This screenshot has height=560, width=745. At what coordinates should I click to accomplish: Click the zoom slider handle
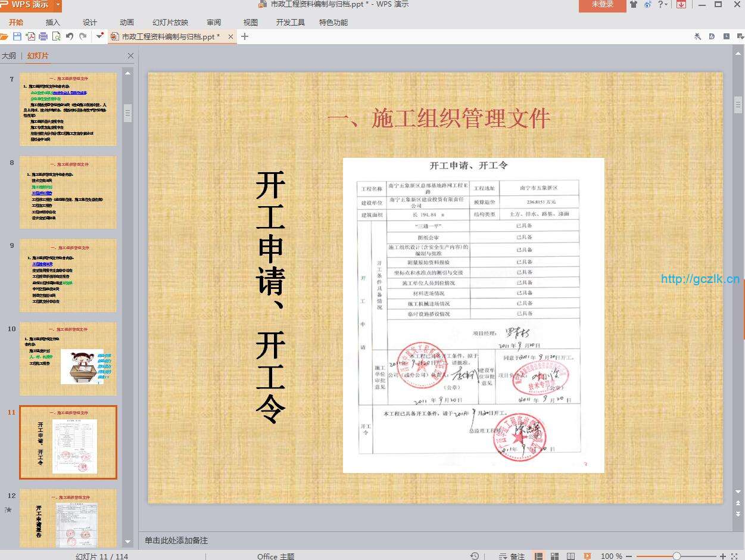677,556
